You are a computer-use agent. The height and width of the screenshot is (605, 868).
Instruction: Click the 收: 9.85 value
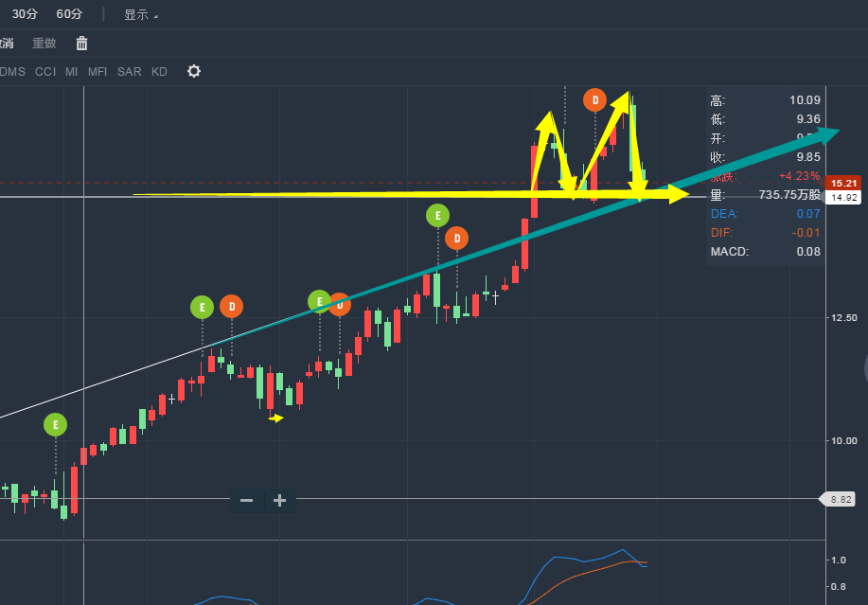point(808,156)
